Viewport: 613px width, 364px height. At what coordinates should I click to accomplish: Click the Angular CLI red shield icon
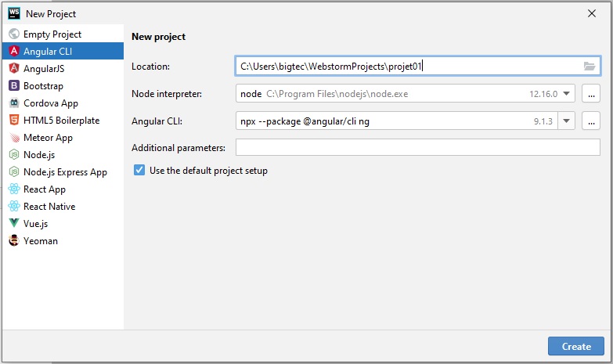click(x=14, y=51)
